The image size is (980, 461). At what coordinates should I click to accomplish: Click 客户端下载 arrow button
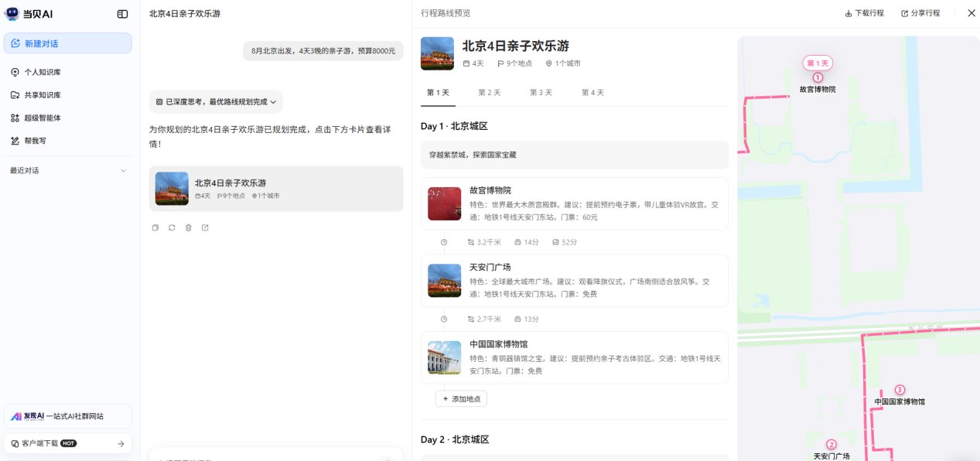(x=121, y=443)
